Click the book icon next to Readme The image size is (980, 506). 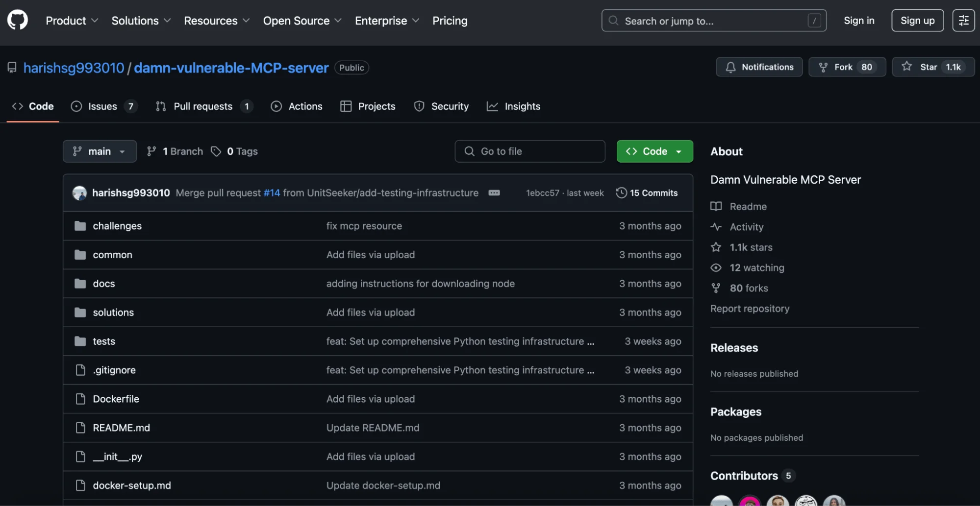(x=716, y=207)
